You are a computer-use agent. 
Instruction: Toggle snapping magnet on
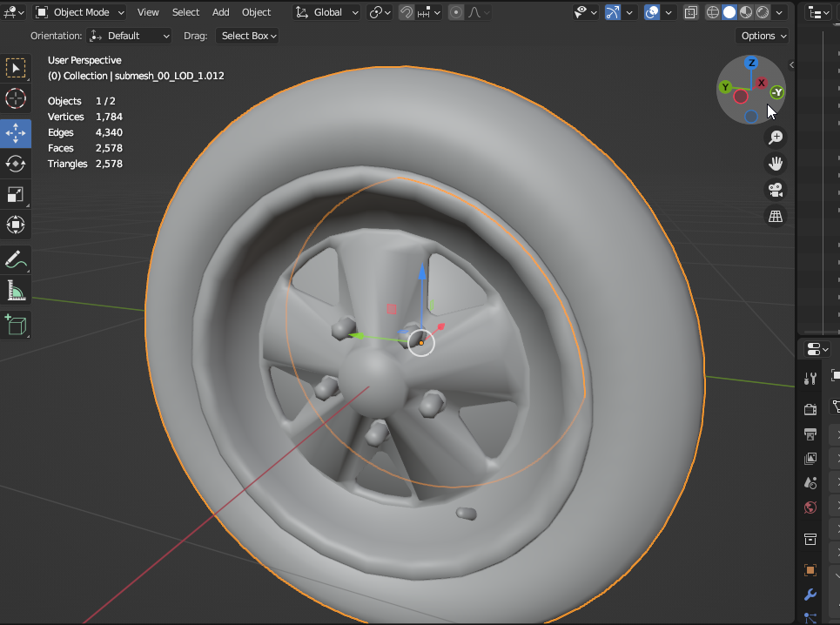pyautogui.click(x=407, y=13)
